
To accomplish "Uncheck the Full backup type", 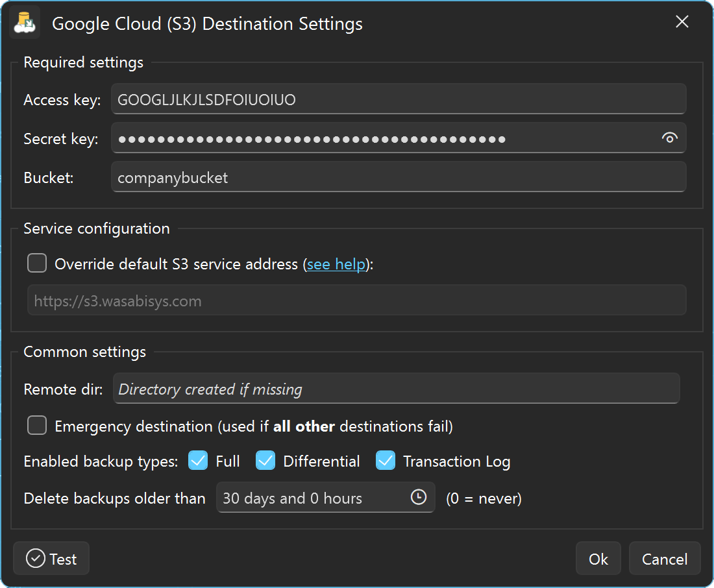I will tap(198, 461).
